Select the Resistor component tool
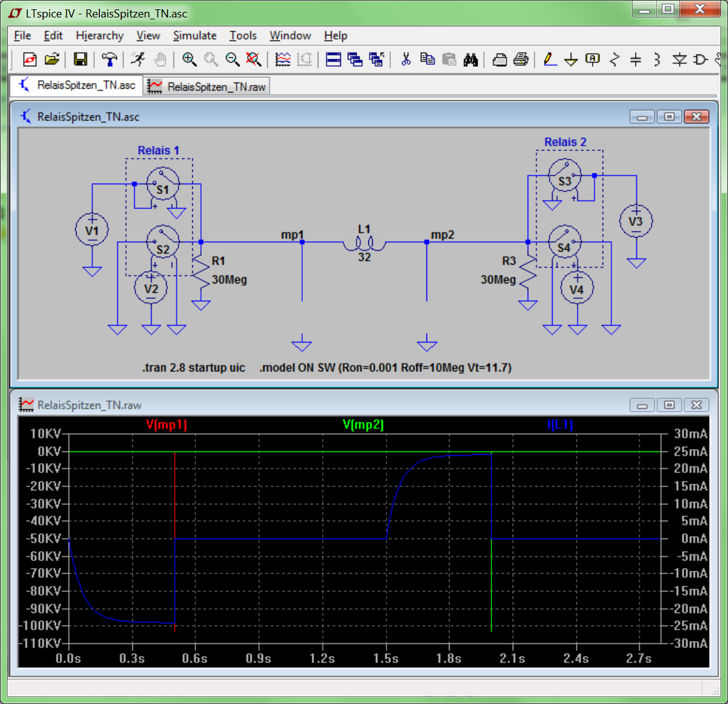728x704 pixels. [x=614, y=59]
